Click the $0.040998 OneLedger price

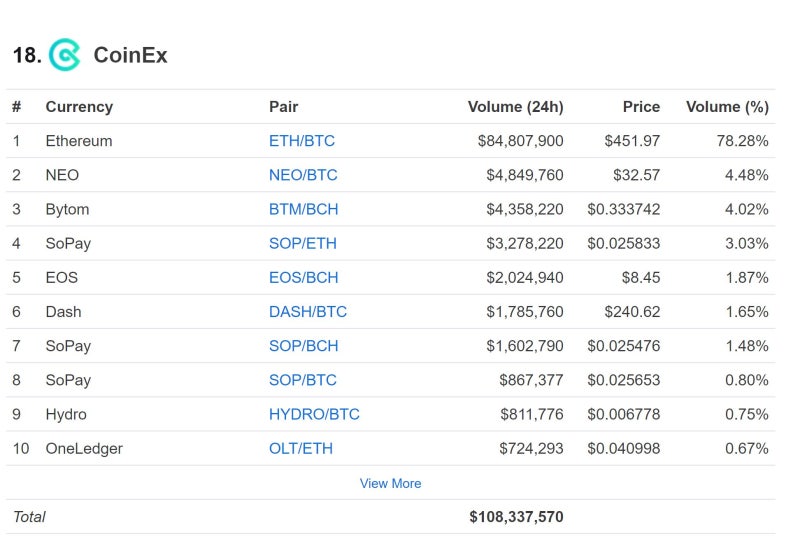[x=623, y=449]
